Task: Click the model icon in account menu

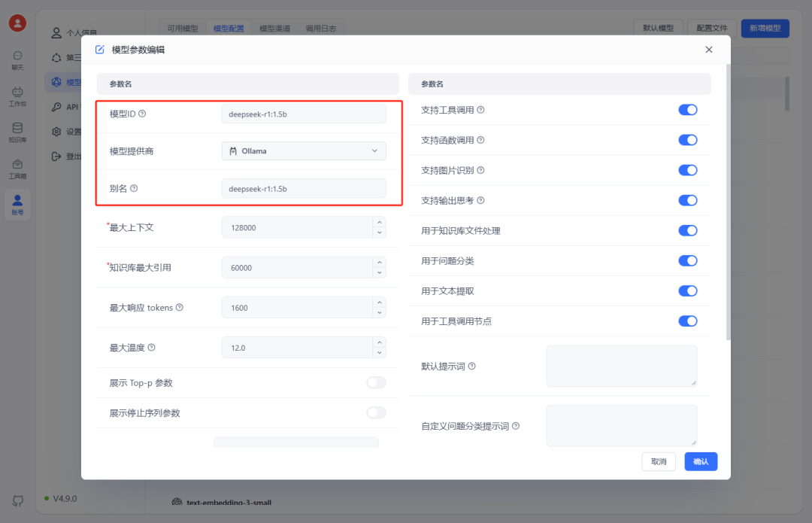Action: click(56, 82)
